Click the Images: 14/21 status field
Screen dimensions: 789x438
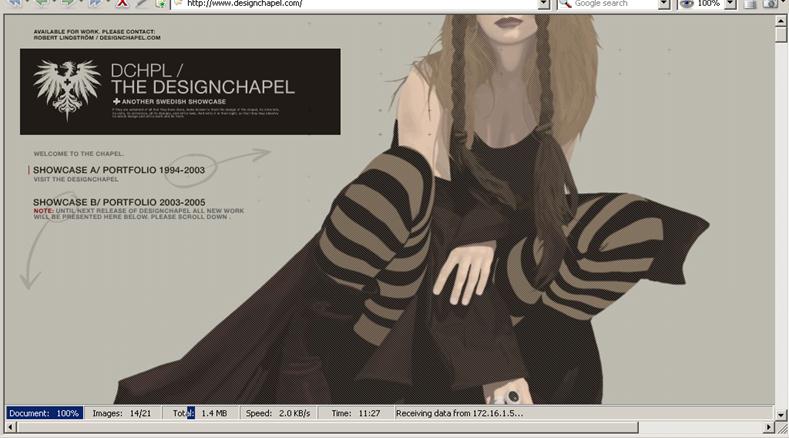(122, 413)
